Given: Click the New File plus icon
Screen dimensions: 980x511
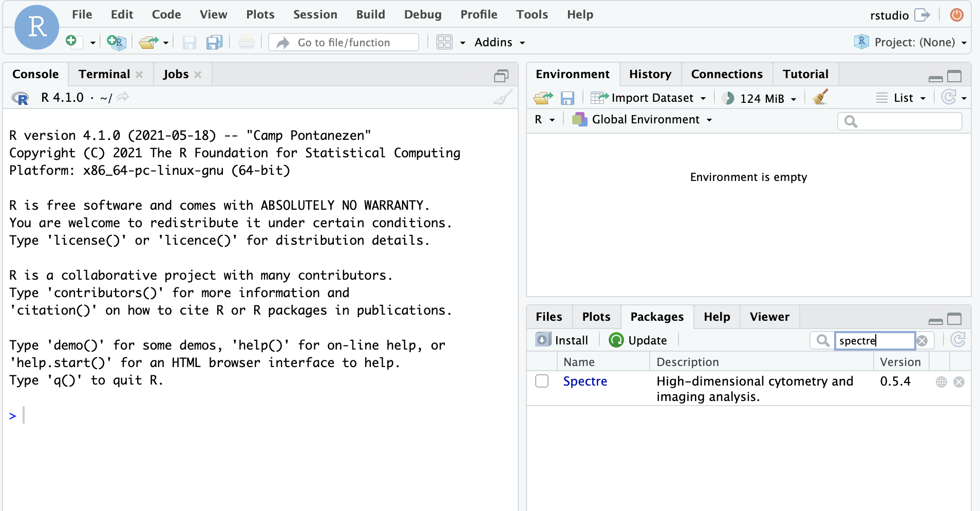Looking at the screenshot, I should 72,42.
